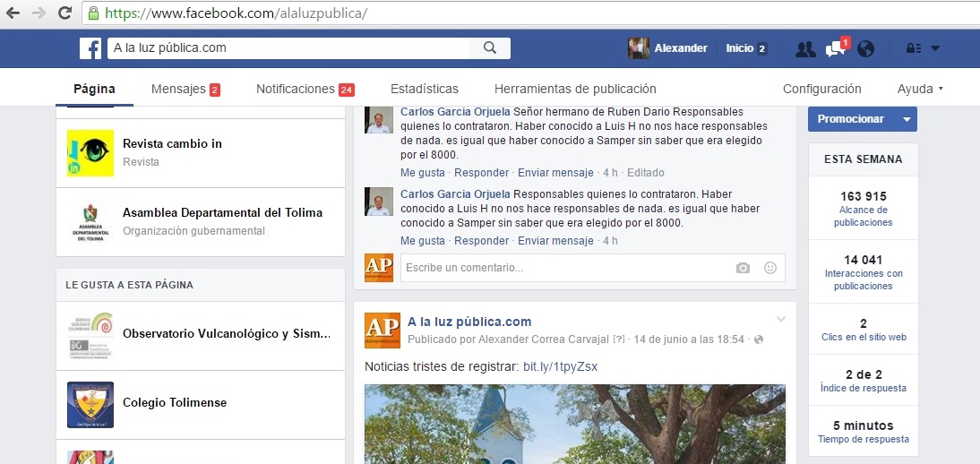Open the bit.ly/1tpyZsx link
The height and width of the screenshot is (464, 980).
click(x=560, y=366)
